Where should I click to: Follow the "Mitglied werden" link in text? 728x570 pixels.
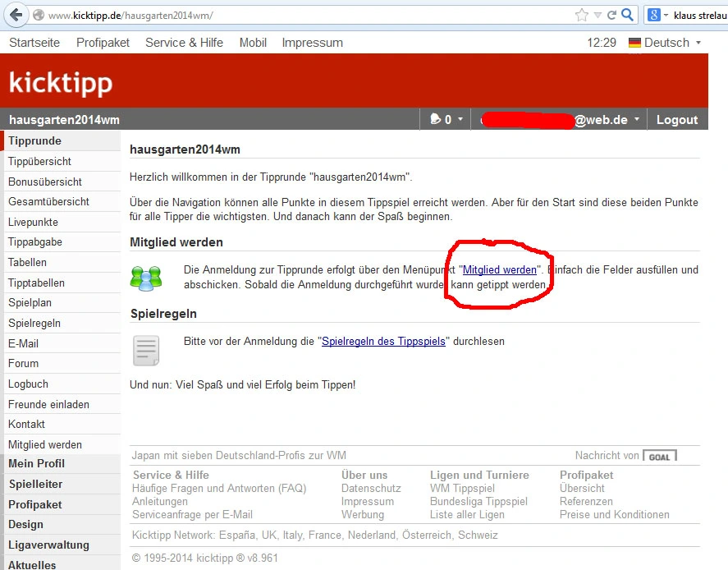pos(499,269)
